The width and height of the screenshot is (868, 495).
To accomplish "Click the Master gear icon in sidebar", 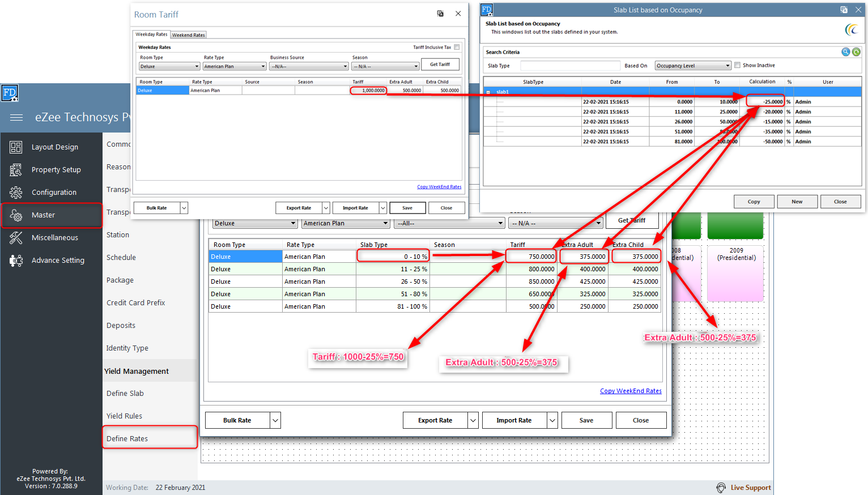I will 16,215.
